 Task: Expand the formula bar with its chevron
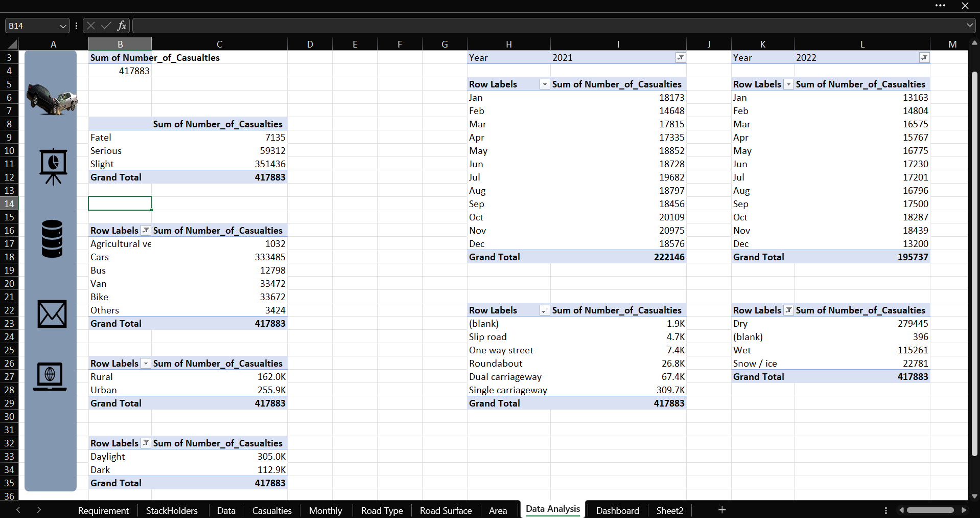[969, 25]
